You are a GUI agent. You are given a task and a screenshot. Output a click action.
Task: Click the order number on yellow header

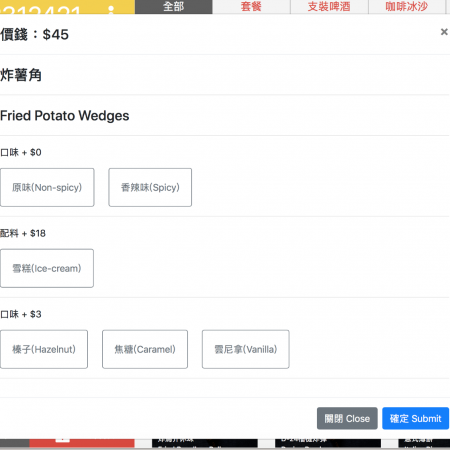(x=41, y=10)
